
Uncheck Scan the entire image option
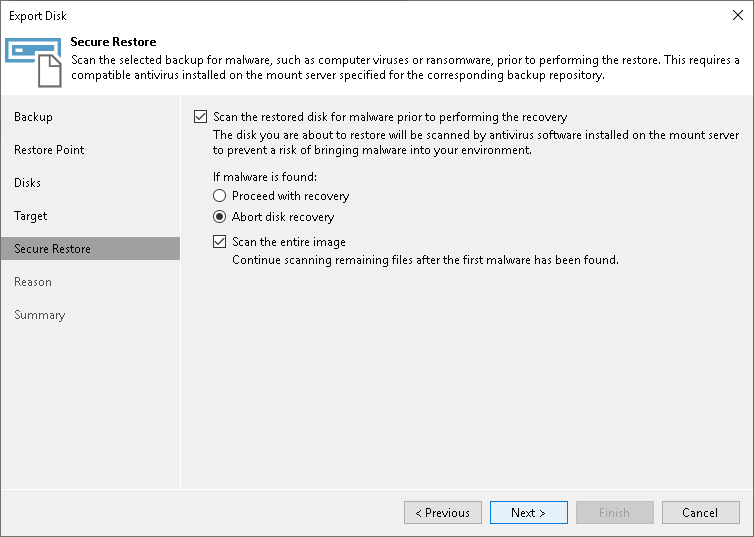pos(220,242)
